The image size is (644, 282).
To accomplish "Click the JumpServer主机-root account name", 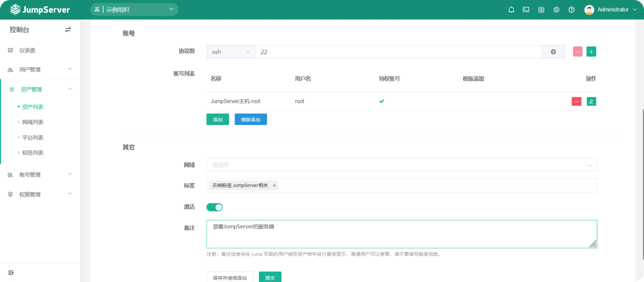I will pyautogui.click(x=236, y=101).
